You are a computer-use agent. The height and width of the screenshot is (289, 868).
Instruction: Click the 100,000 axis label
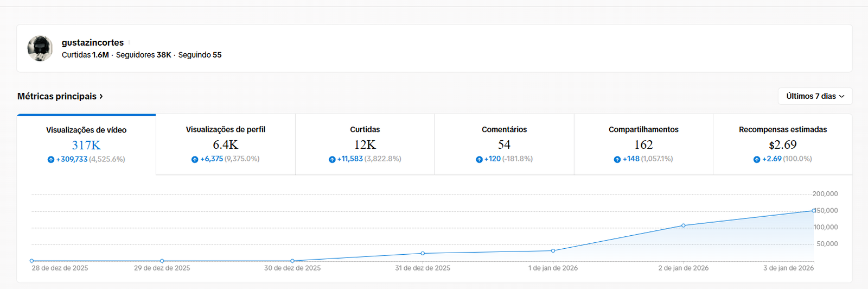click(826, 228)
